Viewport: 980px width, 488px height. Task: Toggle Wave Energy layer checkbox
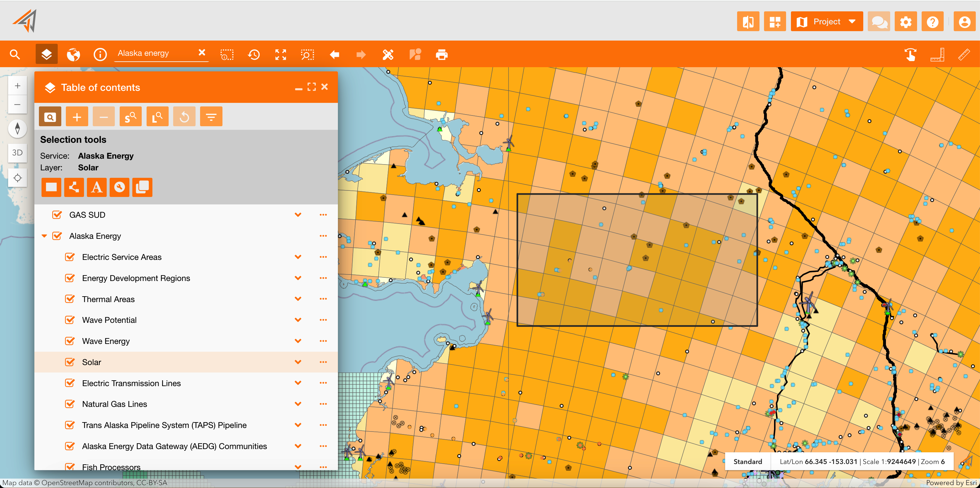(70, 341)
